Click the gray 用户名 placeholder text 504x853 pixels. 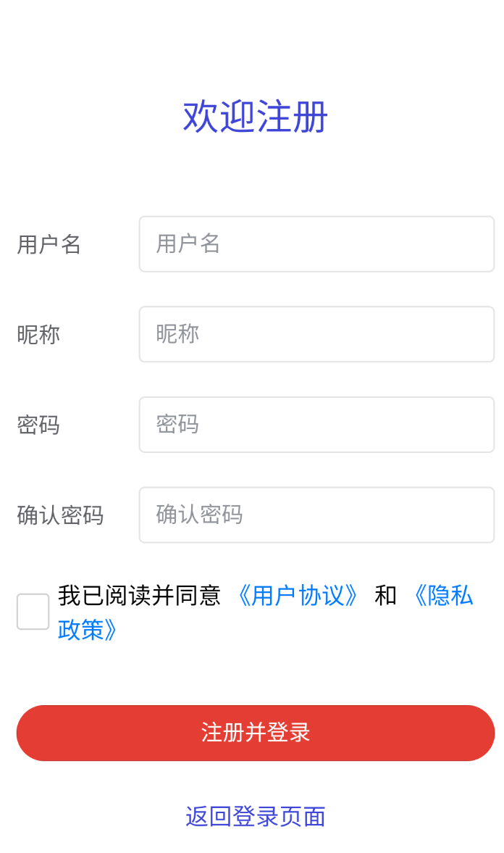tap(188, 244)
